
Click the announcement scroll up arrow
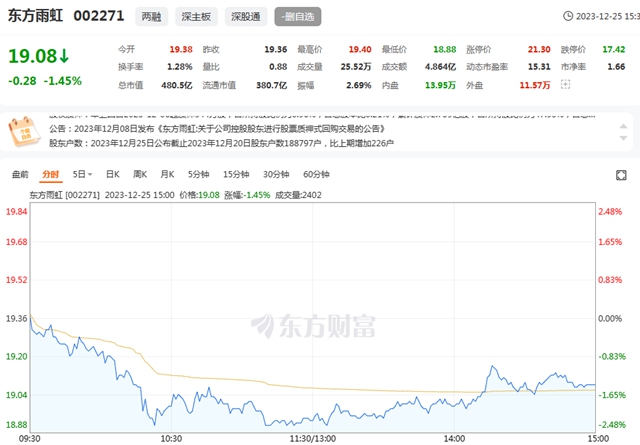pos(623,126)
